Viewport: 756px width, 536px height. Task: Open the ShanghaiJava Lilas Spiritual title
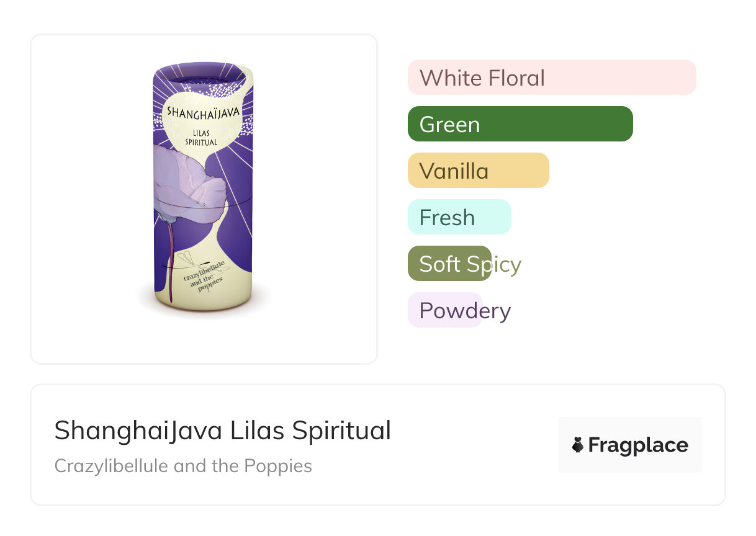[222, 431]
